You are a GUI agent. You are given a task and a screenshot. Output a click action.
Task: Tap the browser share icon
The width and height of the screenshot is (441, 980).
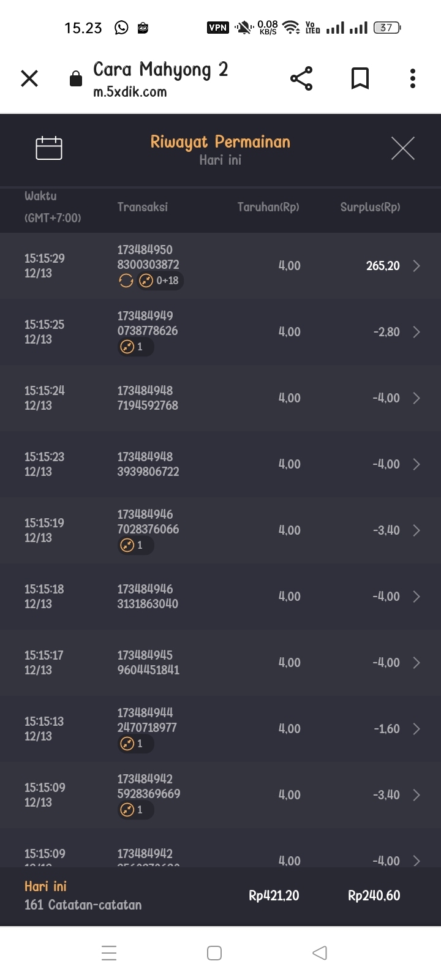[301, 78]
